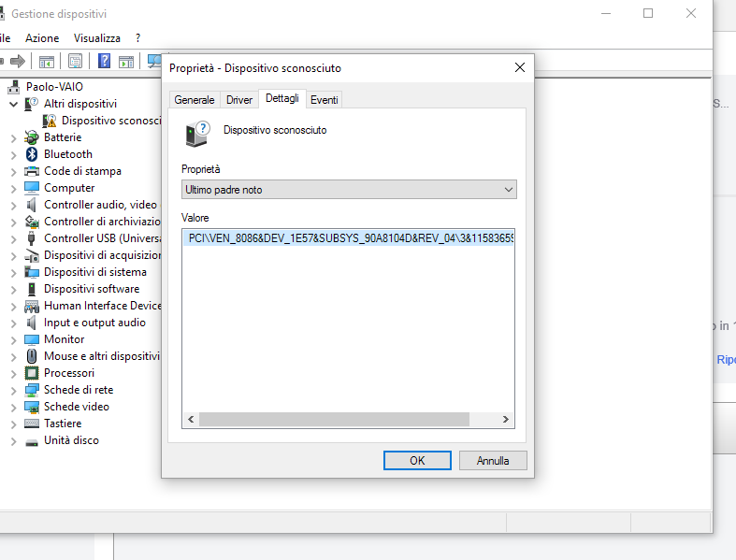Click the Unità disco drive icon
This screenshot has height=560, width=736.
point(32,440)
